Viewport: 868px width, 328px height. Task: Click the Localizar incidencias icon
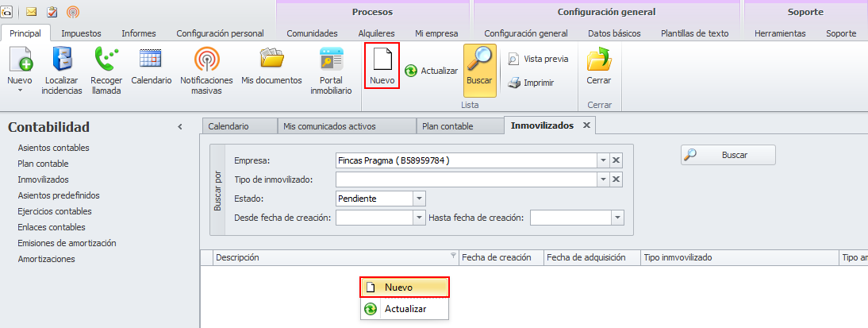coord(62,60)
